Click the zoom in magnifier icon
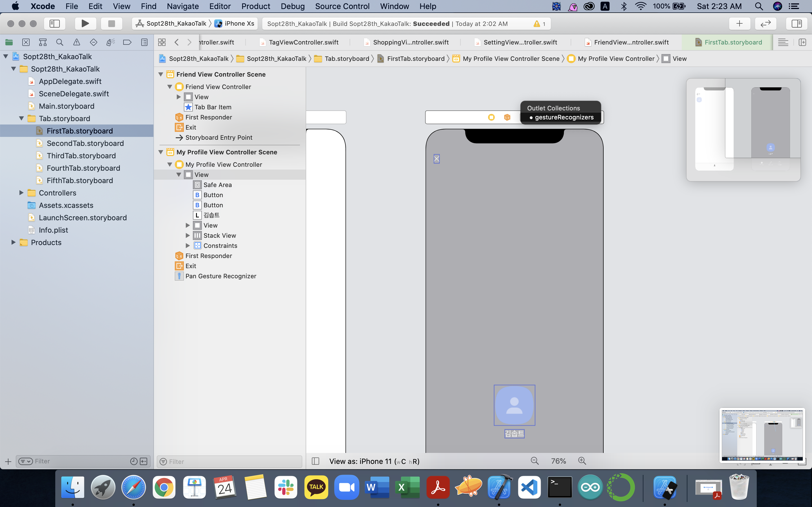The height and width of the screenshot is (507, 812). 582,461
